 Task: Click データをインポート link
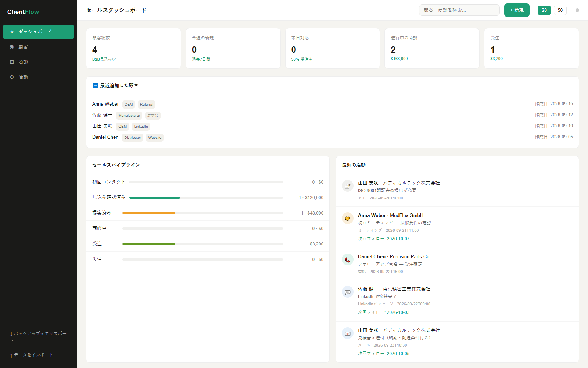pos(32,355)
